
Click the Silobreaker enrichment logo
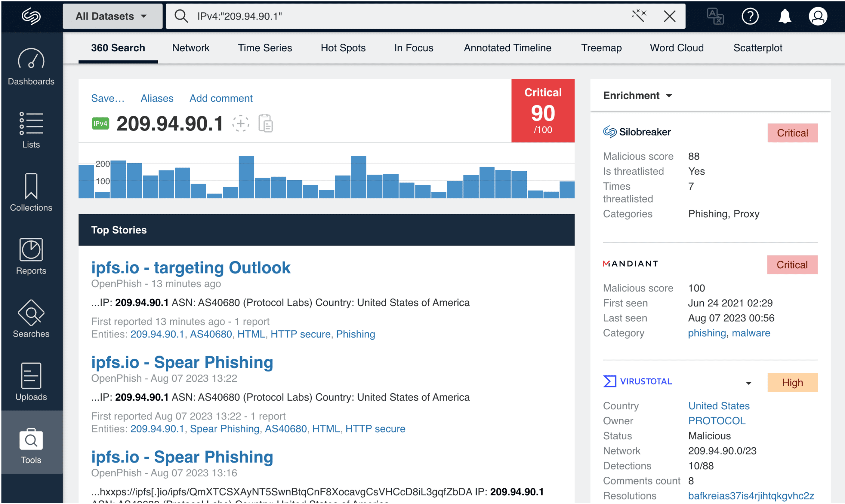(x=637, y=132)
